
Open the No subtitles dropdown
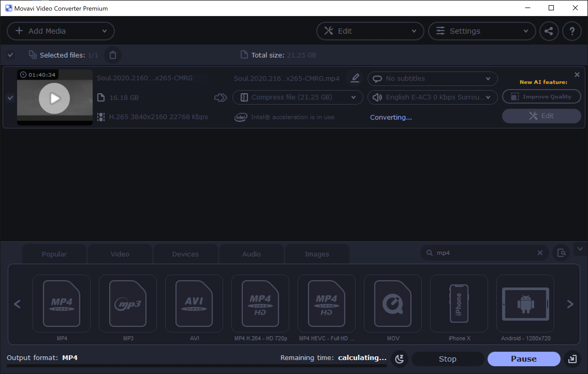point(432,79)
